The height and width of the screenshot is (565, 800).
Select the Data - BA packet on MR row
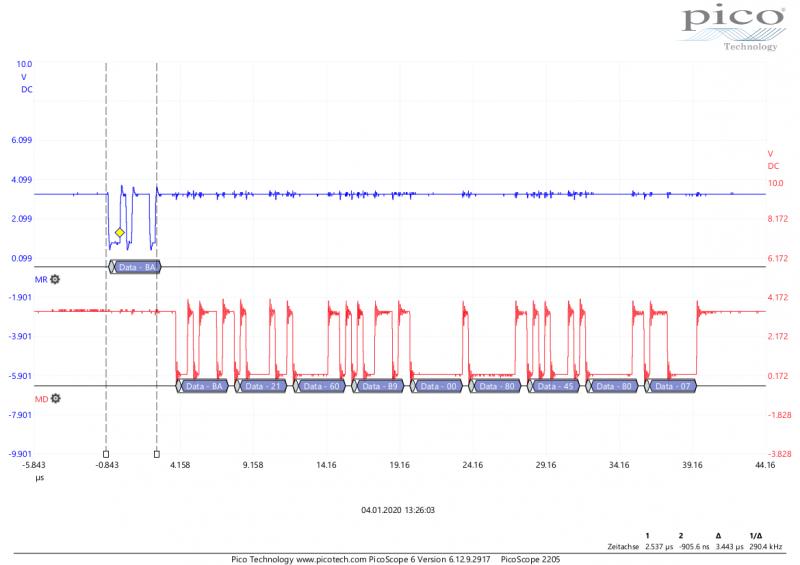pos(135,267)
